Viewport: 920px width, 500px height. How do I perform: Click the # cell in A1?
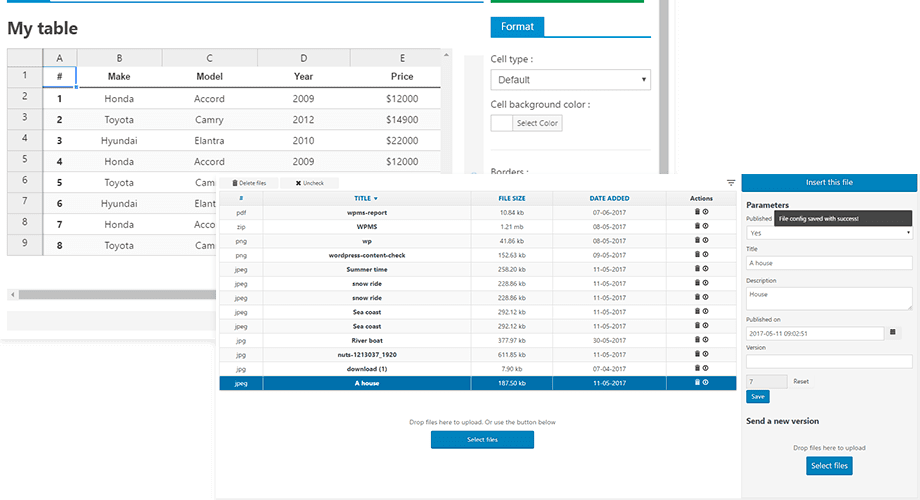(x=59, y=76)
